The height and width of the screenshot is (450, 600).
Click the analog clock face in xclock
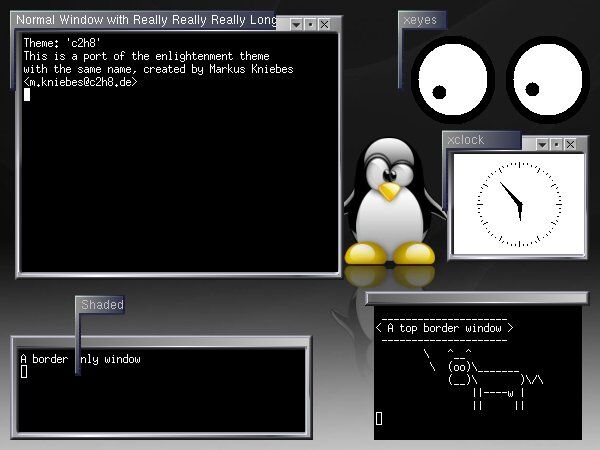(519, 204)
